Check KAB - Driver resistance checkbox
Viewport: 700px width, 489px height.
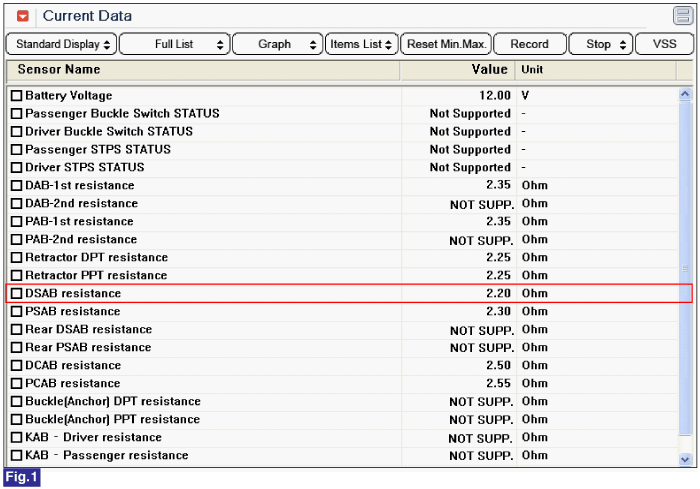(x=17, y=438)
